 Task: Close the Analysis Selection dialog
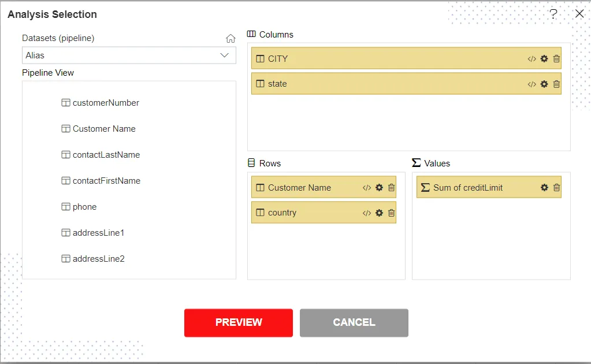click(x=579, y=14)
